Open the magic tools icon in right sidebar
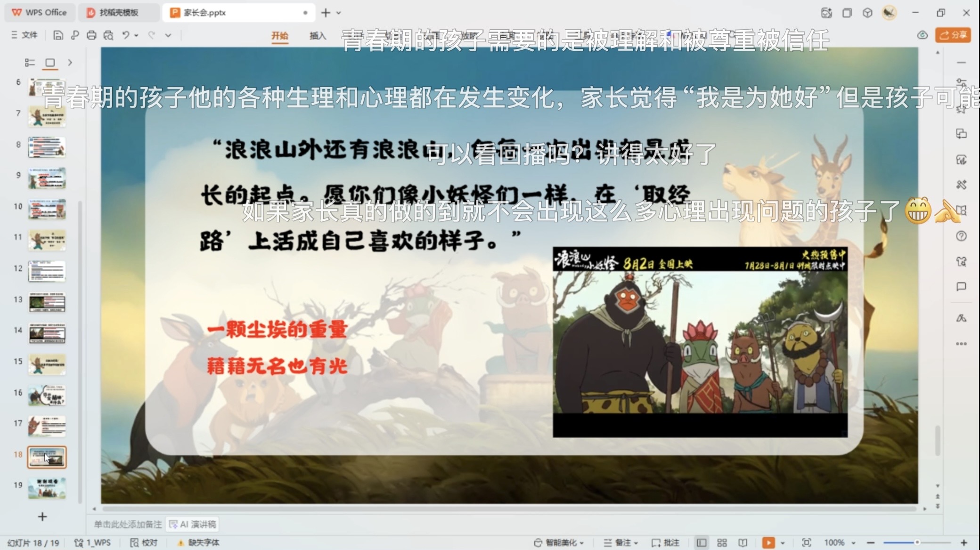 coord(962,185)
